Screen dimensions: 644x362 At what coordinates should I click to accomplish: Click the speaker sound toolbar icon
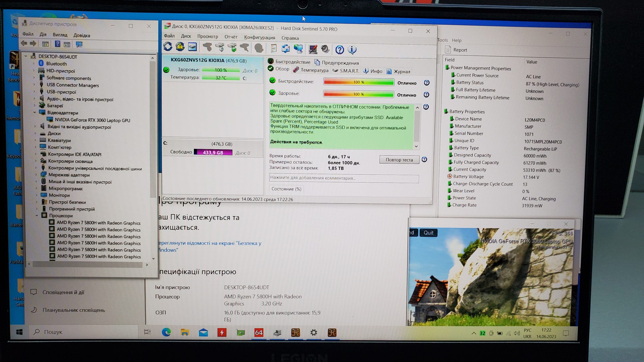[325, 49]
